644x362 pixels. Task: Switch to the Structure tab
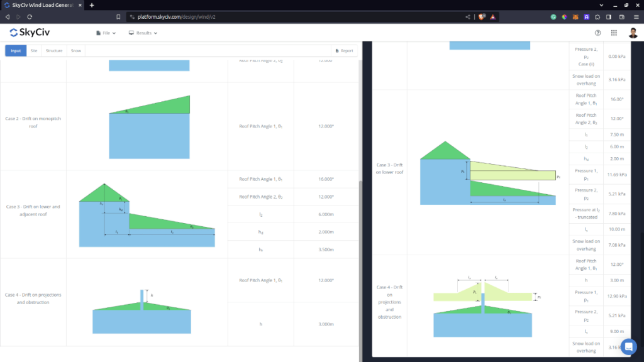pyautogui.click(x=54, y=51)
